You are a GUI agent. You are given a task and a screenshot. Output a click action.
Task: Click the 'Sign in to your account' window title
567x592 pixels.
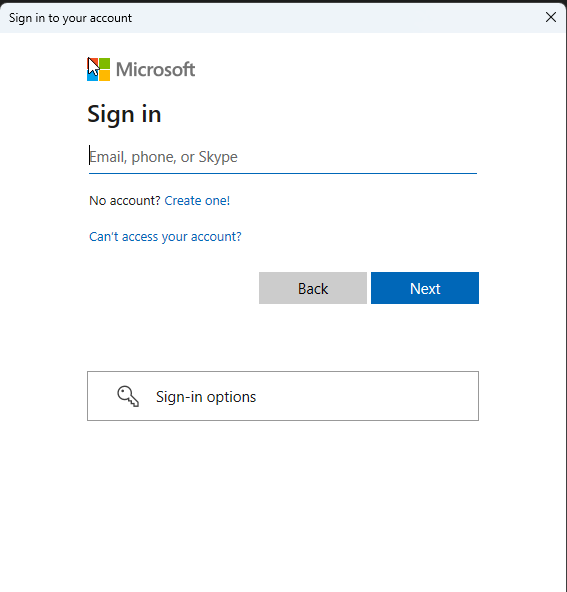coord(70,18)
